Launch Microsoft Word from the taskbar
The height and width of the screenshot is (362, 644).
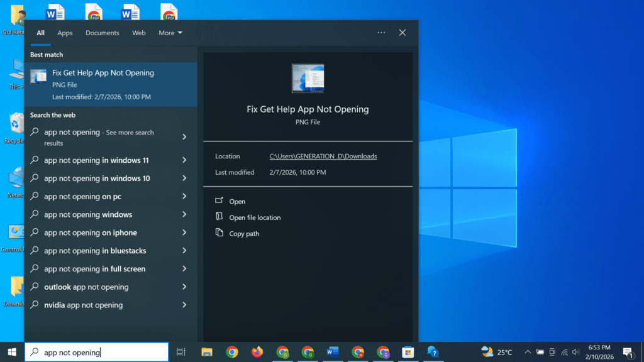[332, 352]
